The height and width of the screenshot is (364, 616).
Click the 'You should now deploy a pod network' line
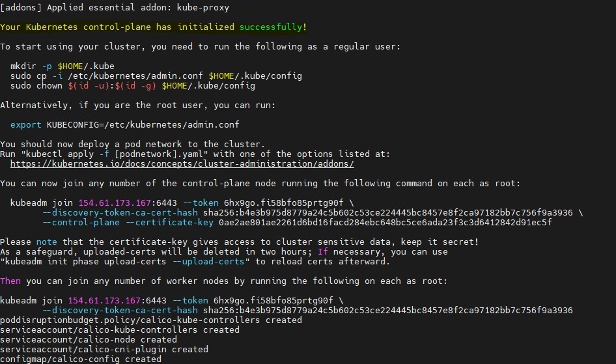[x=132, y=144]
